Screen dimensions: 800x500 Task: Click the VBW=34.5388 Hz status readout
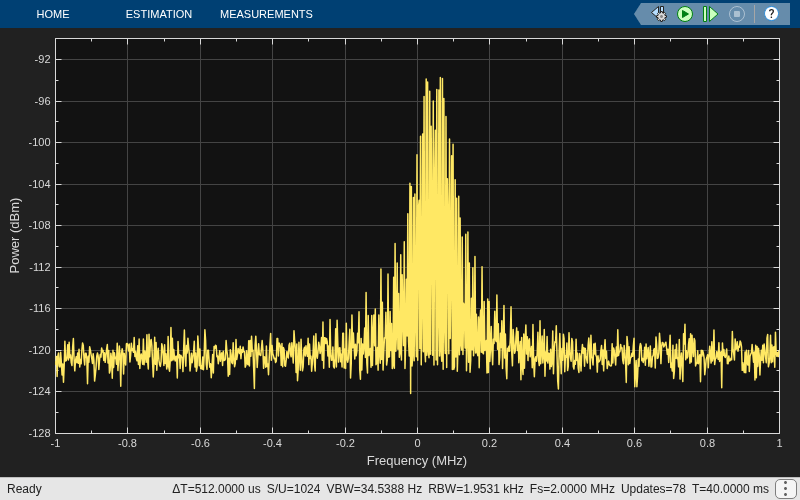[x=374, y=489]
